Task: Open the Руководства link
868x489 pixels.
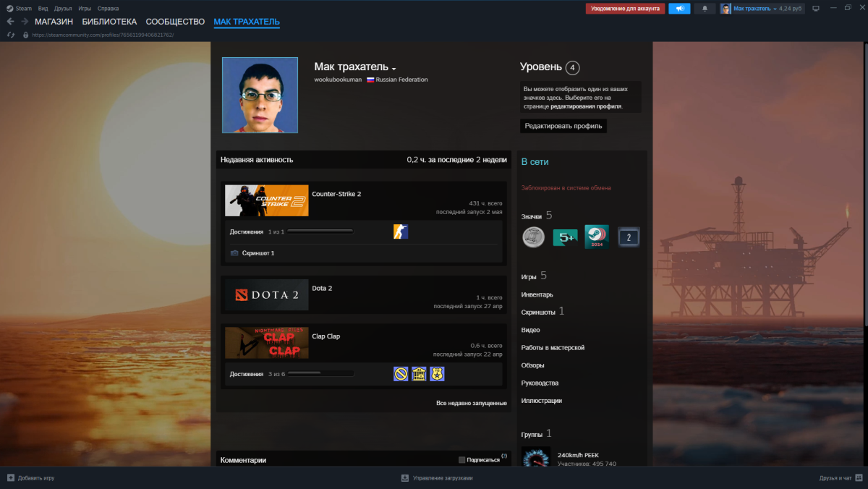Action: coord(540,383)
